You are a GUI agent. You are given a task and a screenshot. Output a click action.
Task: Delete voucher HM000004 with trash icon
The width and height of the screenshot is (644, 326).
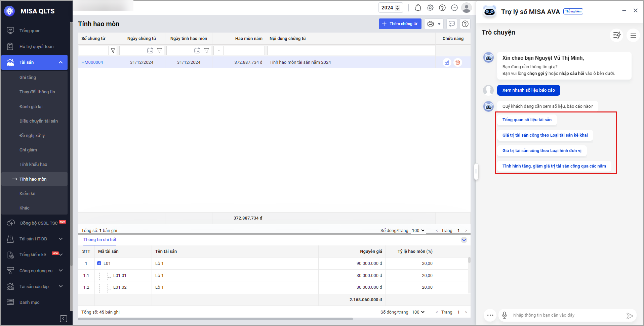tap(458, 62)
